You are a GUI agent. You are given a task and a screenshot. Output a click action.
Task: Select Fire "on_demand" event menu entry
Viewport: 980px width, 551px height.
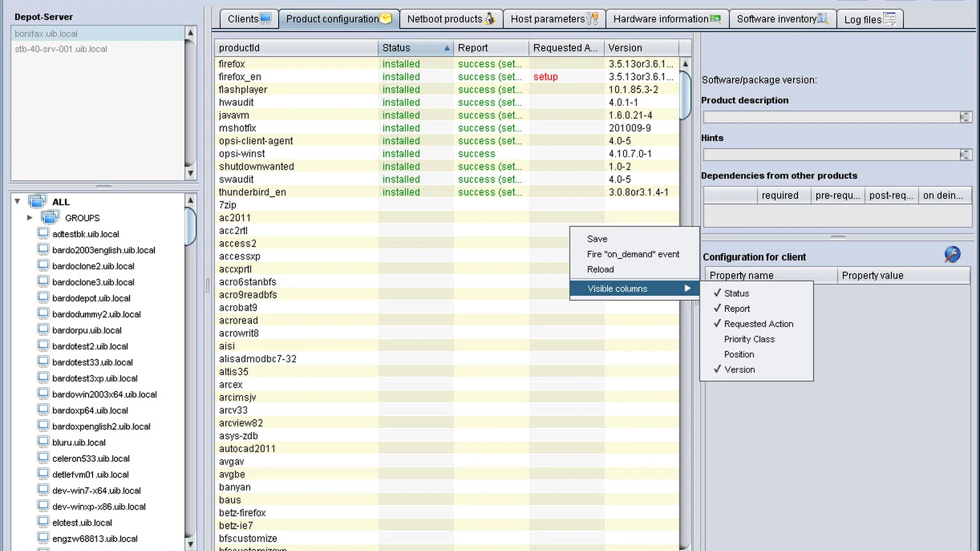(634, 254)
